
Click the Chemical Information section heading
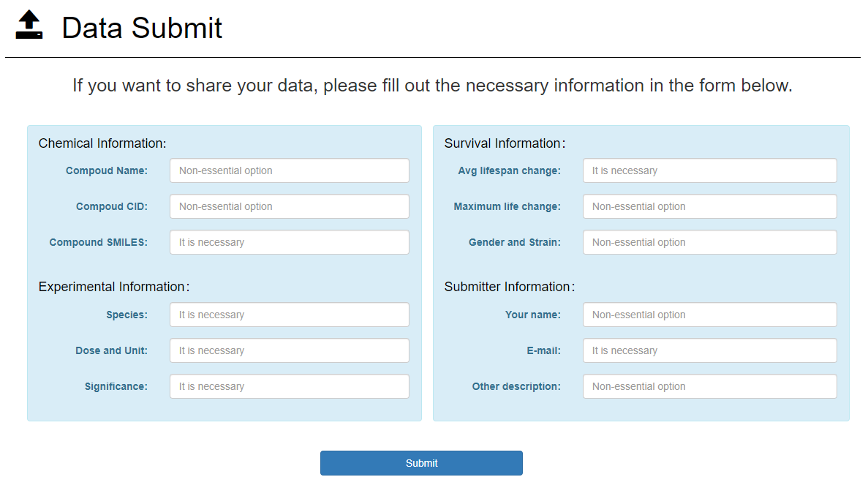coord(102,143)
